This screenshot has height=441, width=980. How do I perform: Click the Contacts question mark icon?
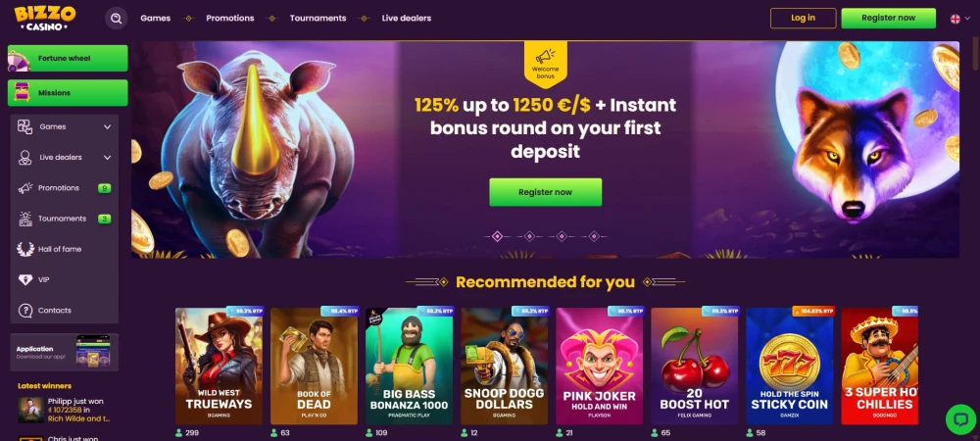25,311
